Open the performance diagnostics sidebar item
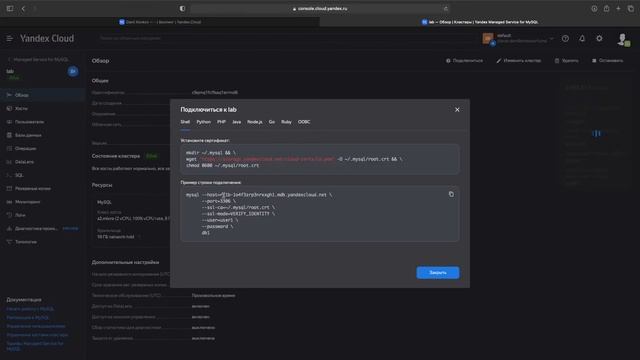This screenshot has height=360, width=640. click(42, 229)
